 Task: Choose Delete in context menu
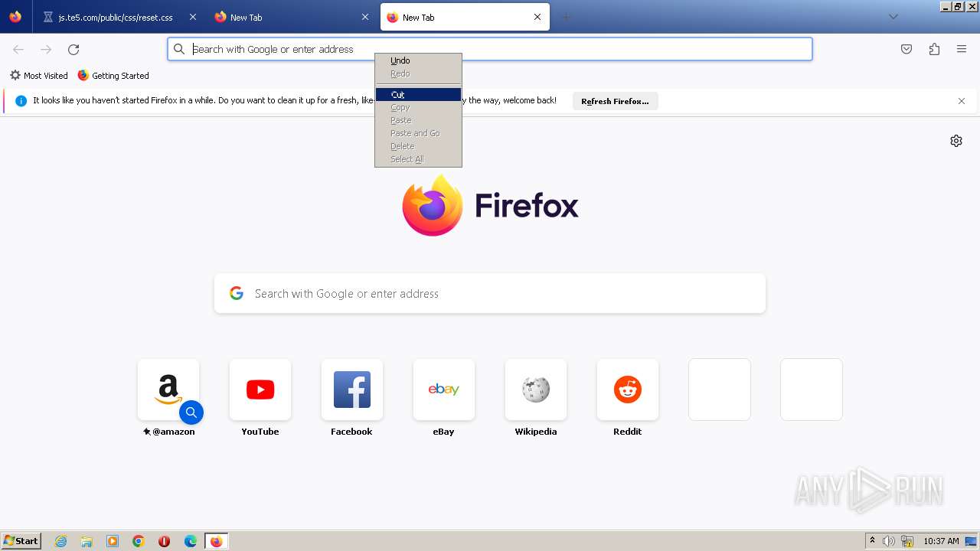[418, 146]
